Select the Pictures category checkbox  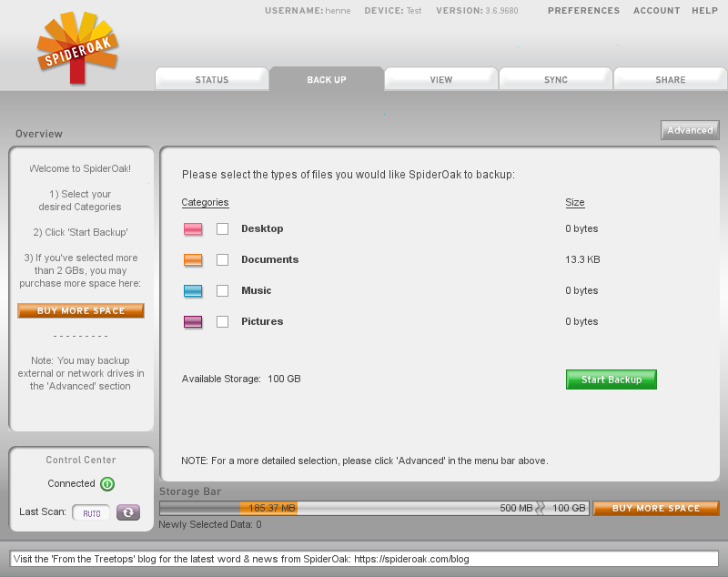pos(222,322)
